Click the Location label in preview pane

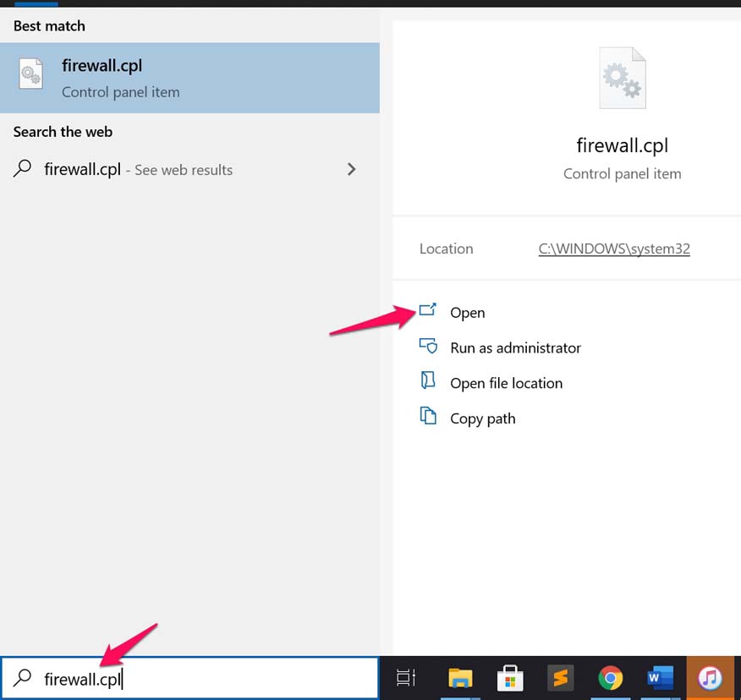(x=446, y=249)
